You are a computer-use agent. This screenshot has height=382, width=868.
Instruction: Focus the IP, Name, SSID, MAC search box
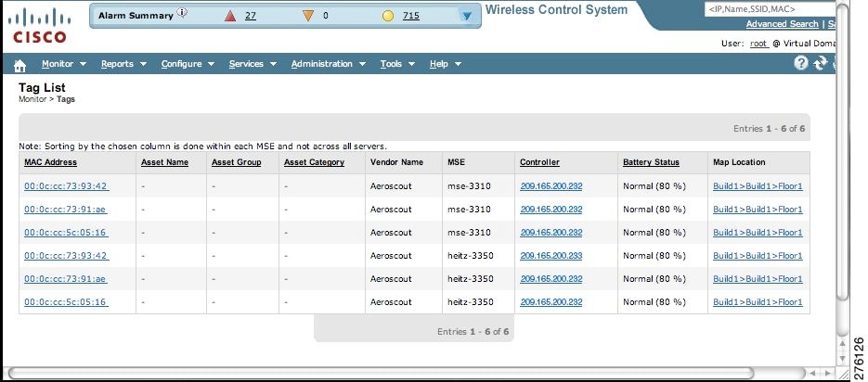coord(770,9)
